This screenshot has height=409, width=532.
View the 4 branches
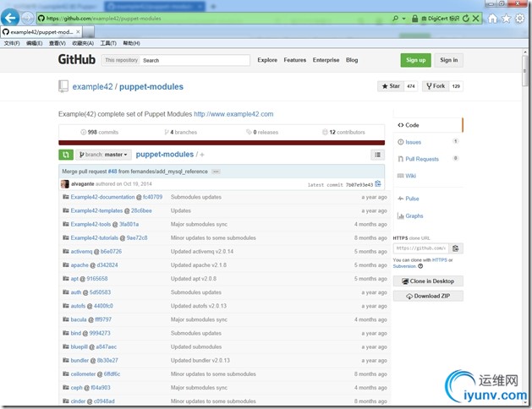180,132
